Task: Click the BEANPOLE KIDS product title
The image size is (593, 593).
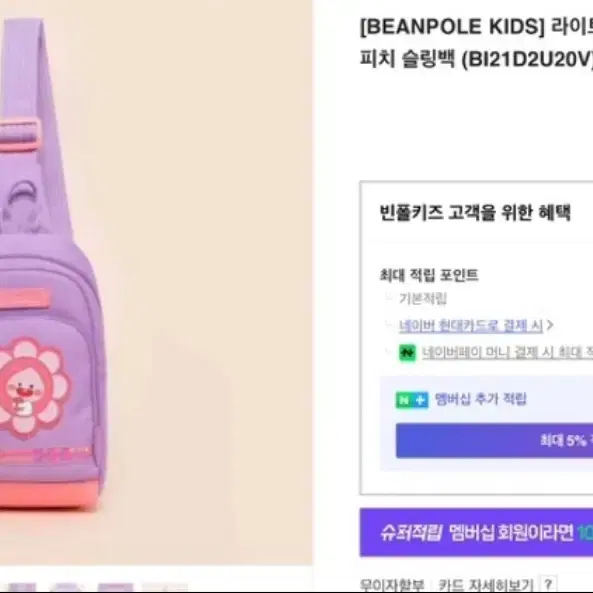Action: pyautogui.click(x=477, y=43)
